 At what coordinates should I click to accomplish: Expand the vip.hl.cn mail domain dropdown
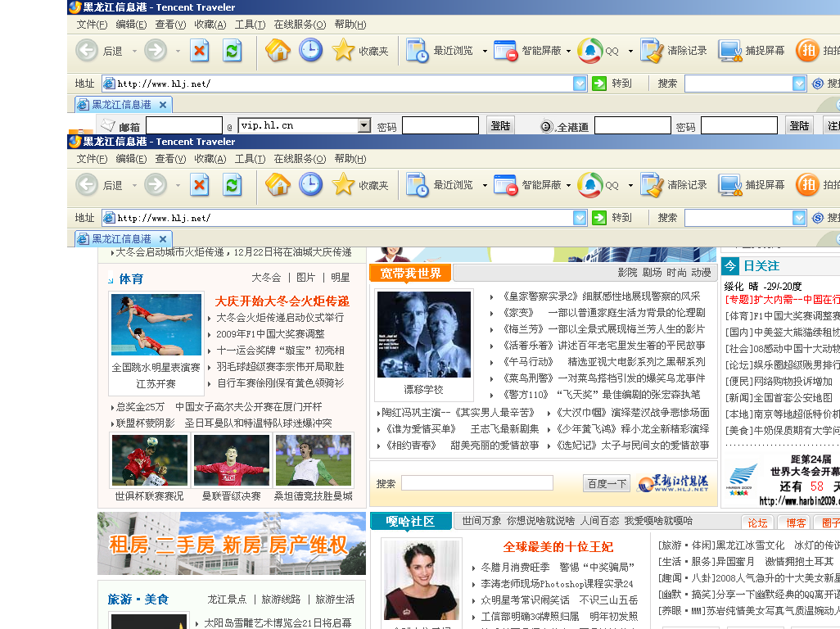pyautogui.click(x=364, y=125)
